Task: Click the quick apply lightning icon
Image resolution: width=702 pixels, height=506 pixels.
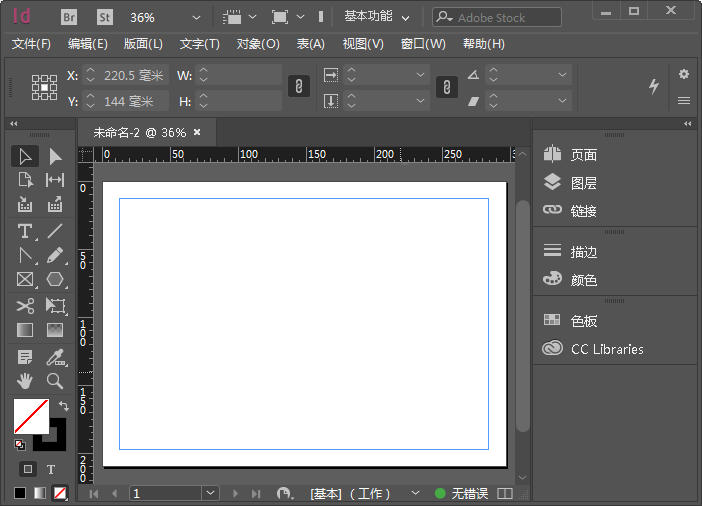Action: point(654,86)
